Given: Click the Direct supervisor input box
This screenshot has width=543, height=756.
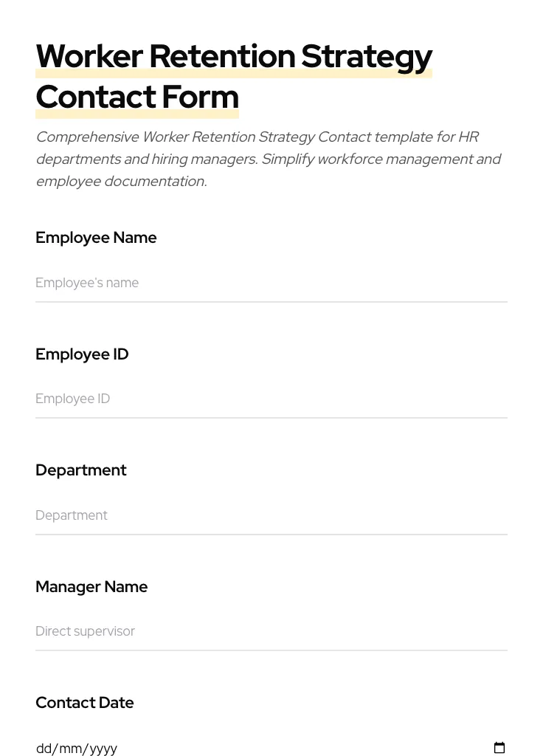Looking at the screenshot, I should point(221,631).
